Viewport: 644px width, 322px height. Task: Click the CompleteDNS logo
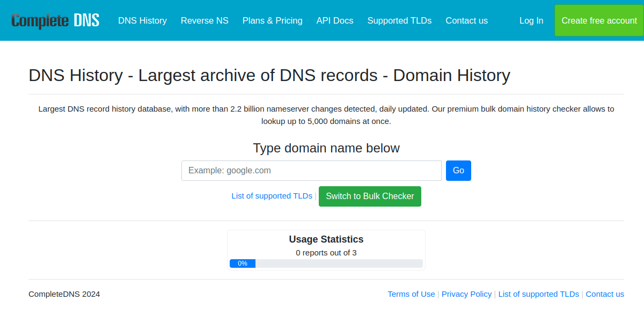(55, 20)
